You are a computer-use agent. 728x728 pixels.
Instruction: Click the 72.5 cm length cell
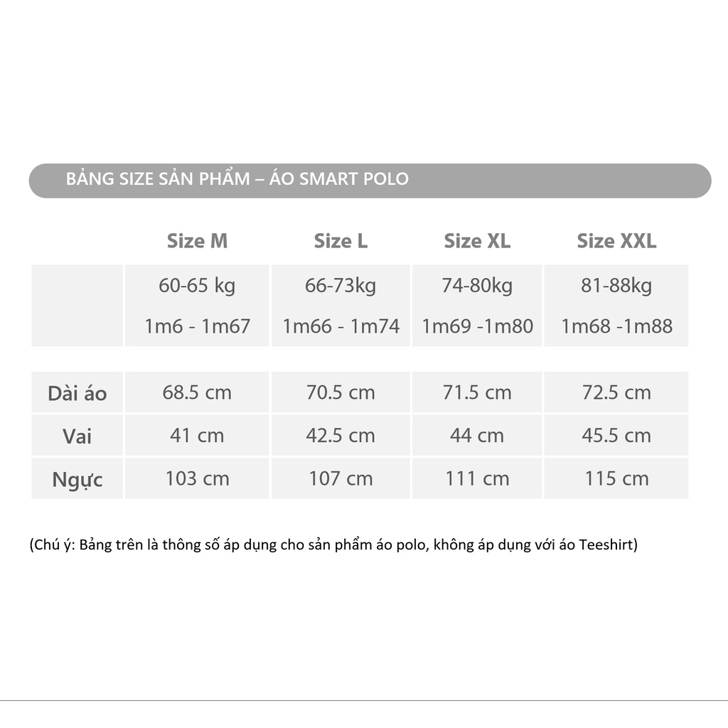[x=616, y=392]
